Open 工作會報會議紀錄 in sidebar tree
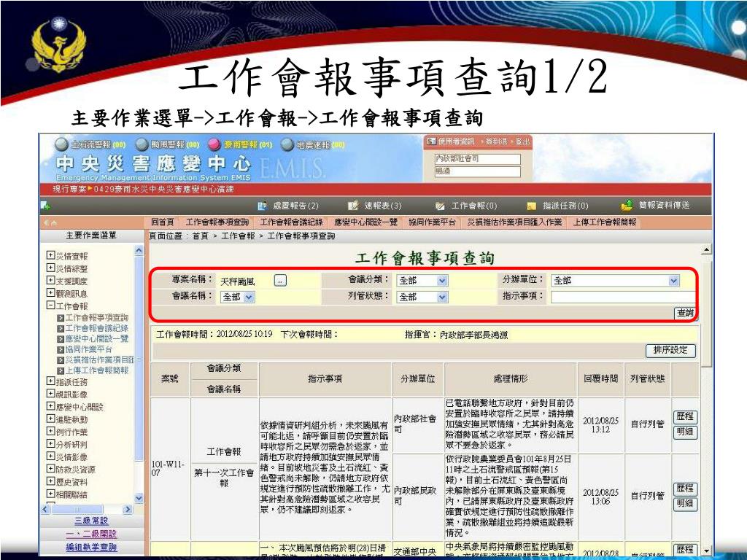The width and height of the screenshot is (747, 560). pyautogui.click(x=97, y=328)
